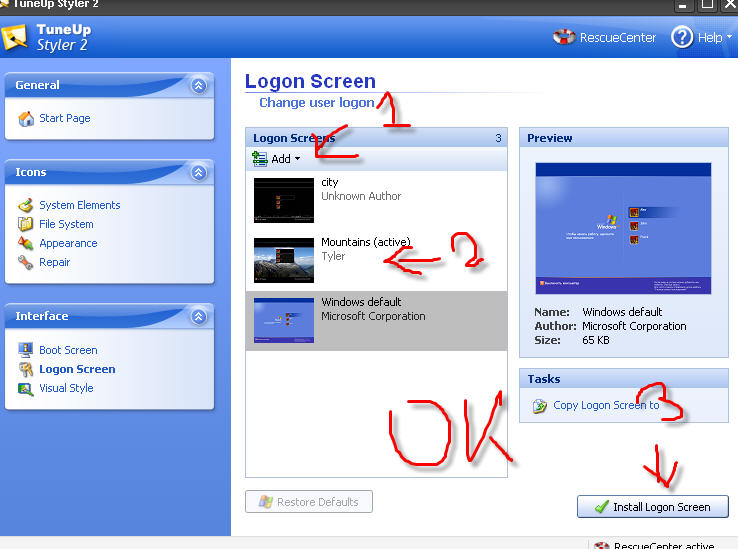
Task: Click Install Logon Screen button
Action: coord(653,507)
